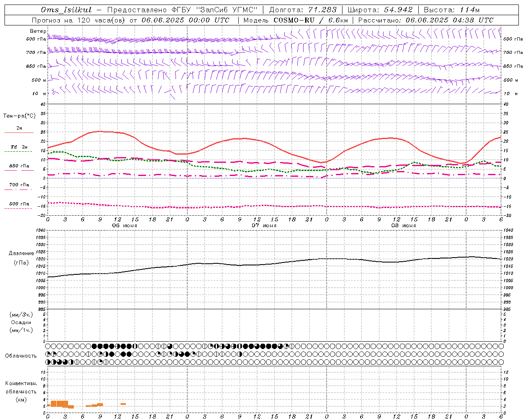Click the "(мм/3ч.)" precipitation unit label
This screenshot has height=420, width=525.
21,315
